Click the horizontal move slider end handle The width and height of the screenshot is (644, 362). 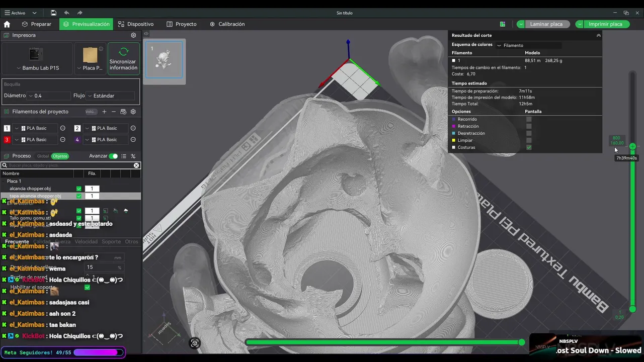tap(522, 342)
